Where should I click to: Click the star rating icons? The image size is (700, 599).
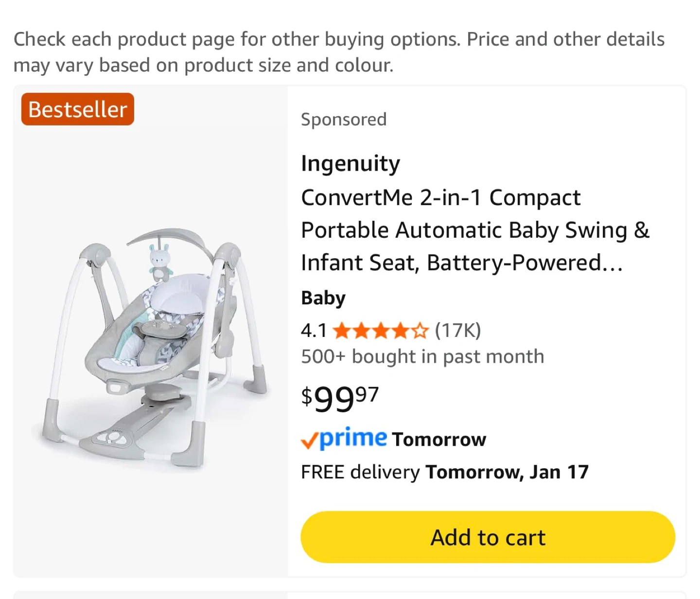click(381, 331)
